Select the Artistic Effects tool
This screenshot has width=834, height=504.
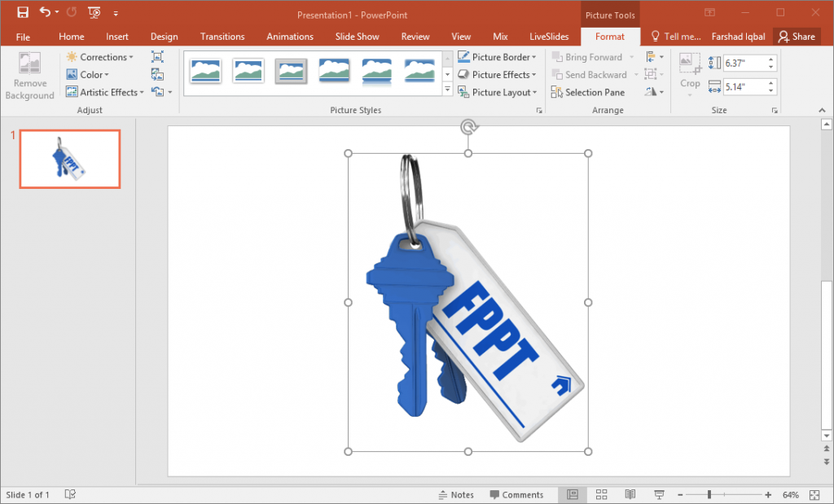[103, 91]
